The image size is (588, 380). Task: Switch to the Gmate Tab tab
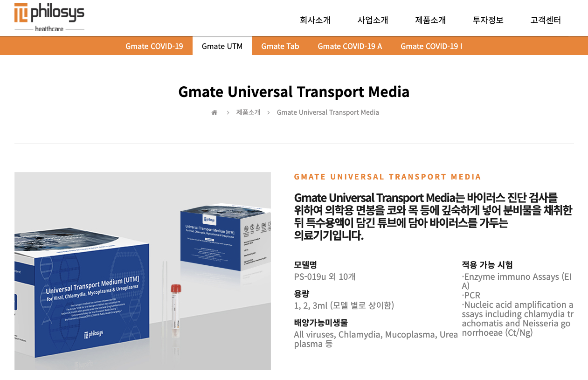(280, 46)
